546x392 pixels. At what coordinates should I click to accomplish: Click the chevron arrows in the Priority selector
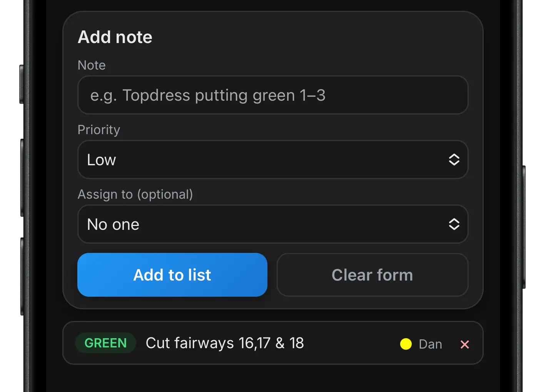pos(454,159)
